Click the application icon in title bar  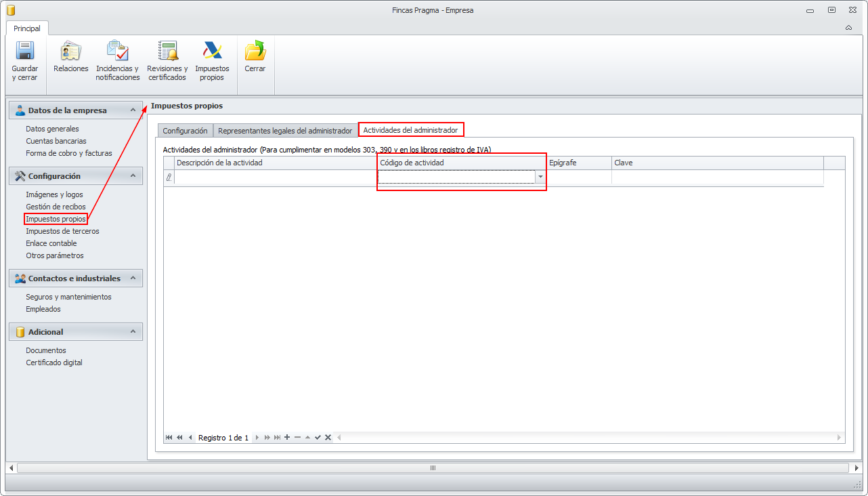(x=11, y=10)
